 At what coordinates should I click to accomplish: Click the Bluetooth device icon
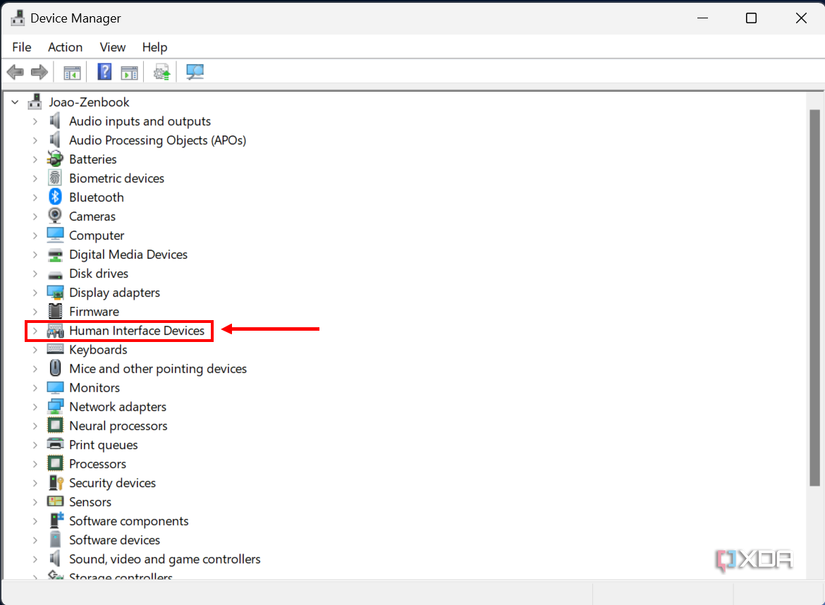point(54,197)
